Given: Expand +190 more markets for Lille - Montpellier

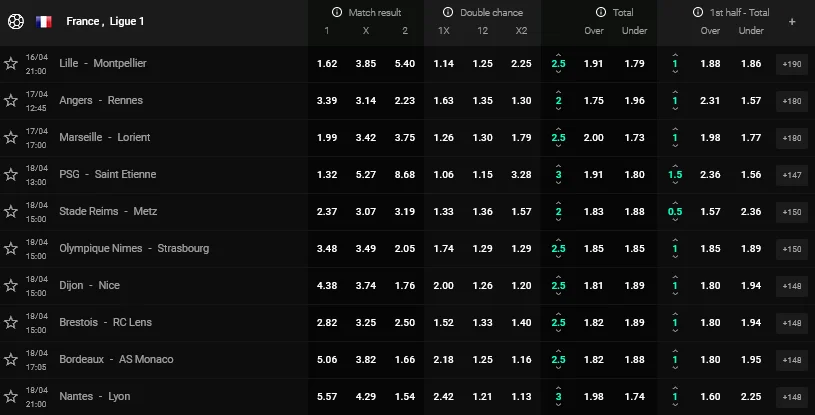Looking at the screenshot, I should coord(791,63).
